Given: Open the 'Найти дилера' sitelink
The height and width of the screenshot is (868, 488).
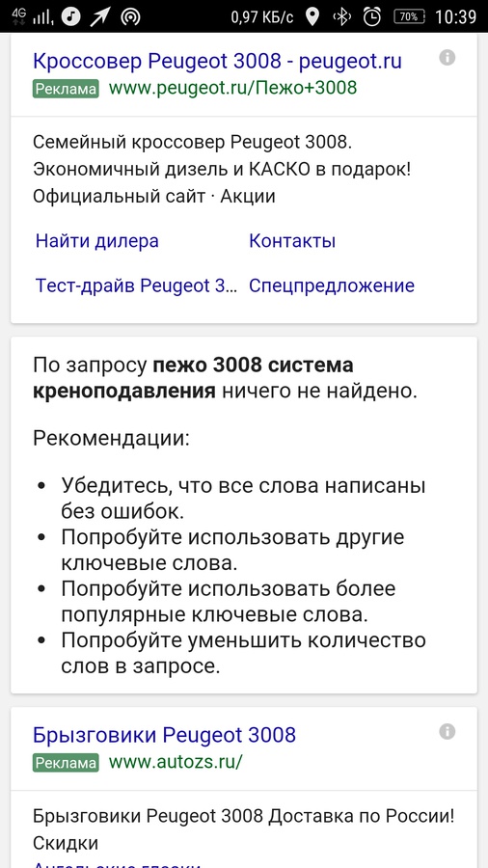Looking at the screenshot, I should point(97,241).
